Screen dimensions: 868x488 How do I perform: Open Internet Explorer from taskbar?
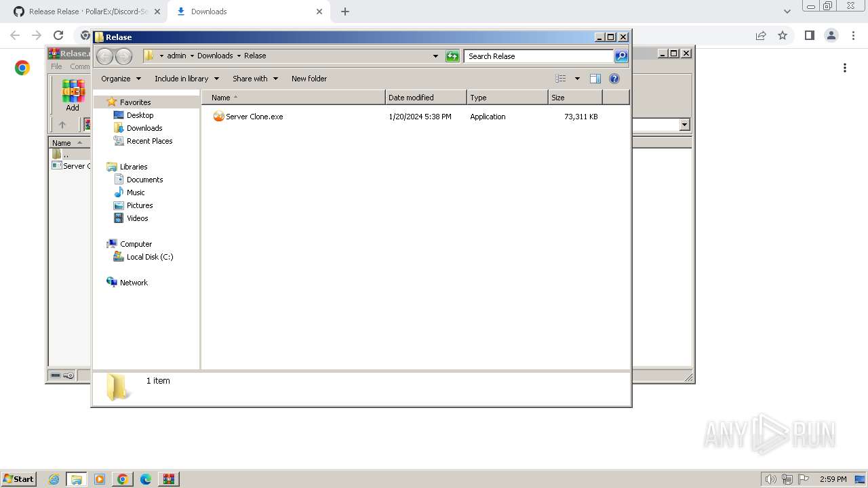[54, 479]
